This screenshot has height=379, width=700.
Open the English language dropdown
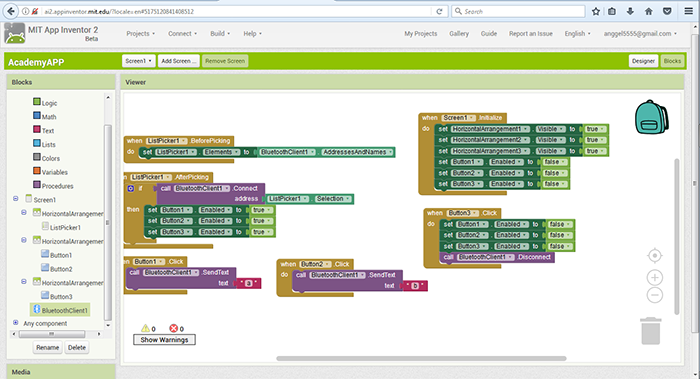577,33
